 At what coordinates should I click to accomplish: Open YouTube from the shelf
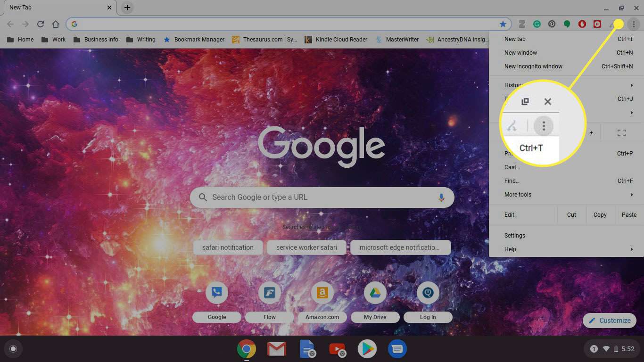click(x=337, y=349)
